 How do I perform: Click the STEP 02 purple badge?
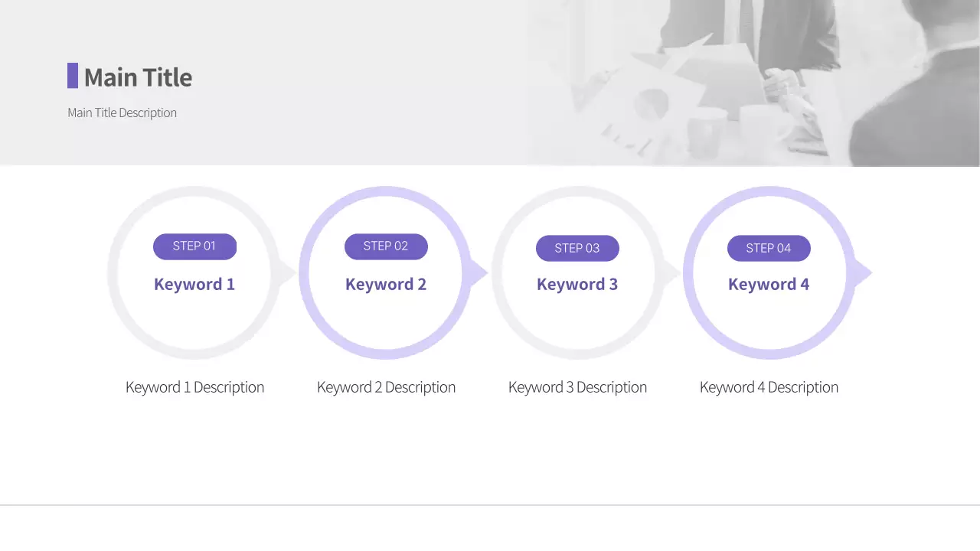tap(386, 246)
